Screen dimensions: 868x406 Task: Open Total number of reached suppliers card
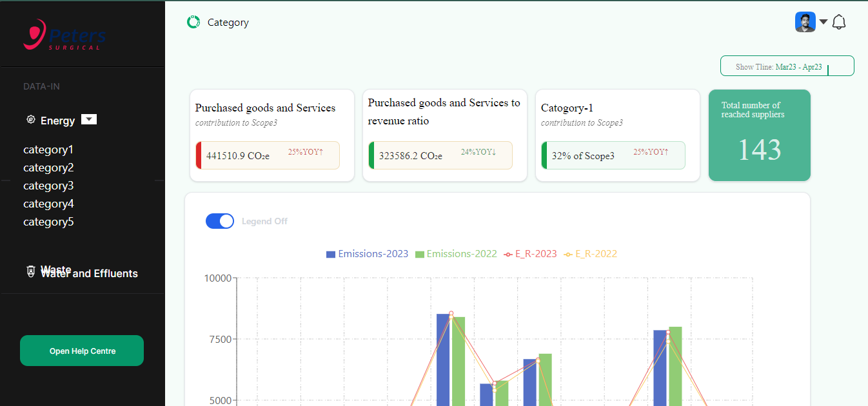pos(759,135)
